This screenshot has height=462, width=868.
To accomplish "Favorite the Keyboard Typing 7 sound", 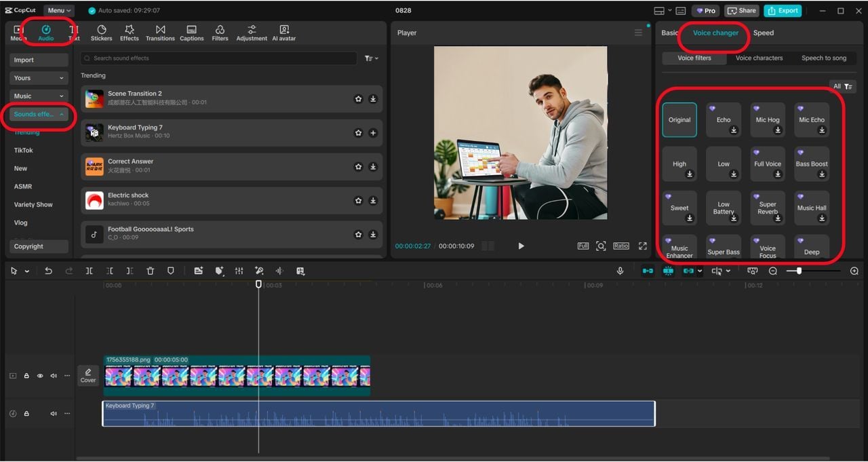I will coord(358,133).
